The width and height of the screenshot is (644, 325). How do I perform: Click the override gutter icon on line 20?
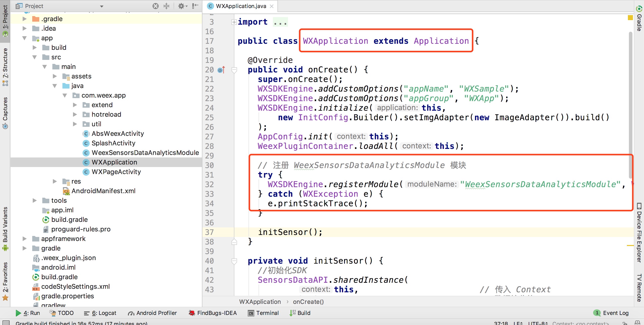221,70
